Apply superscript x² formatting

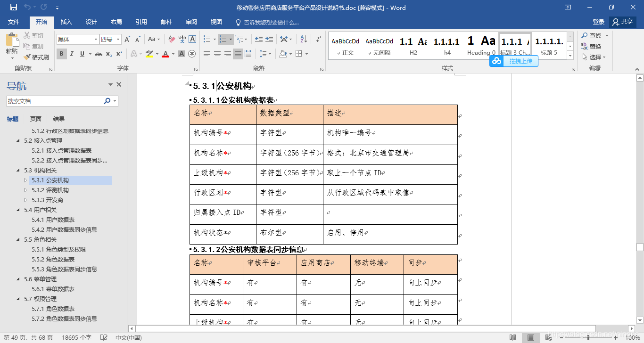pos(119,54)
